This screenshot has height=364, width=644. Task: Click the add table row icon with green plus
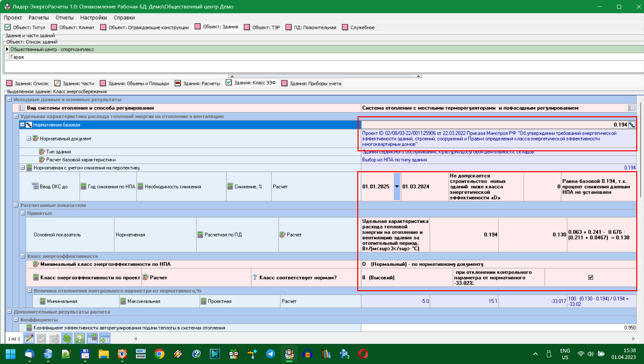pyautogui.click(x=105, y=338)
